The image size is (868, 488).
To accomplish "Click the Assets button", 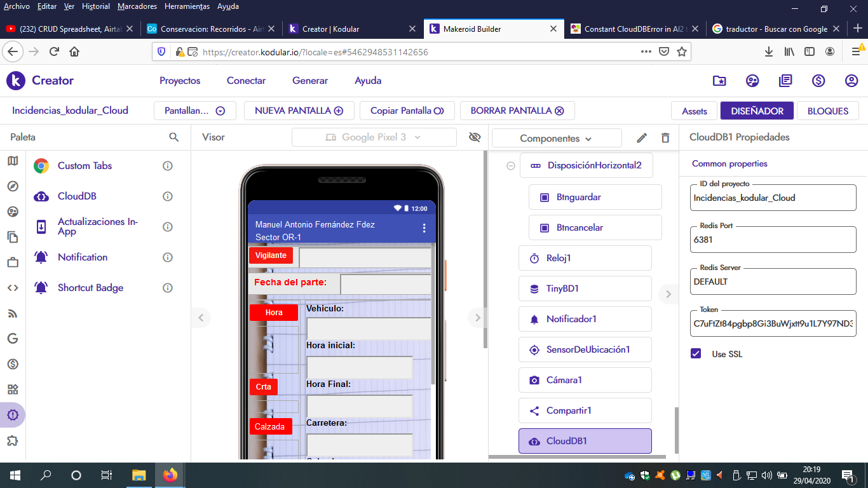I will (x=694, y=111).
